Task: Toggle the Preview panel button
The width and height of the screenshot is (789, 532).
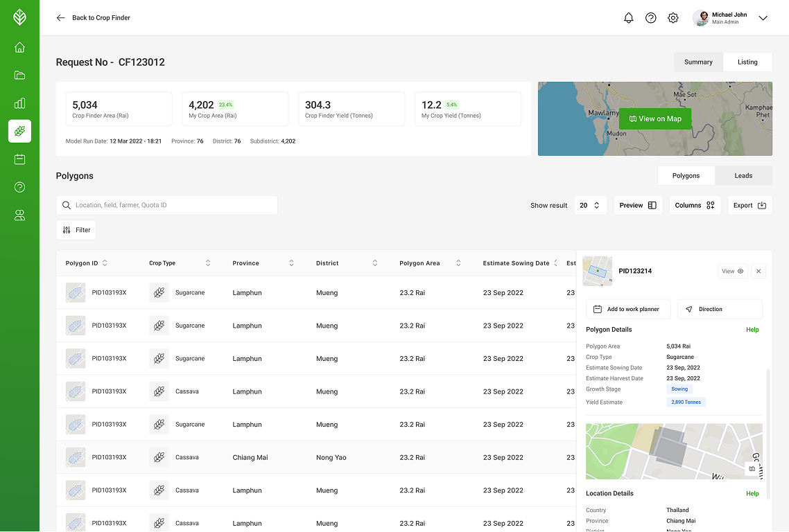Action: [638, 205]
